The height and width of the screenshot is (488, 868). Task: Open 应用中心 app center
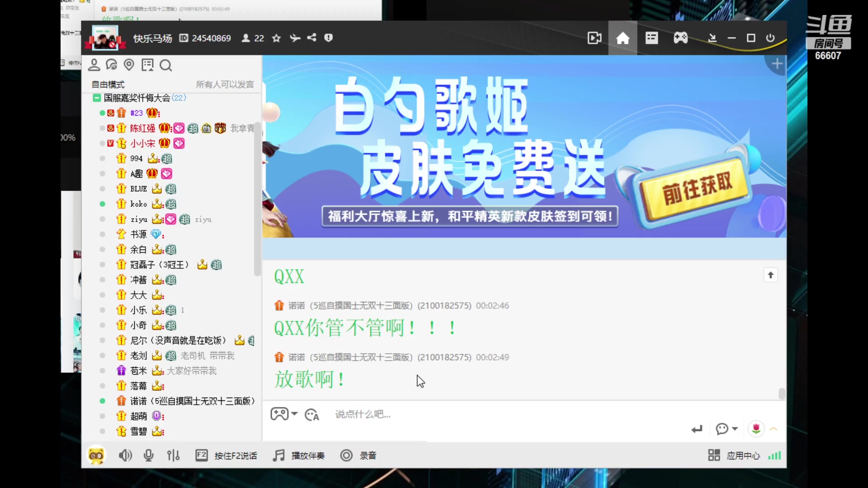[734, 455]
